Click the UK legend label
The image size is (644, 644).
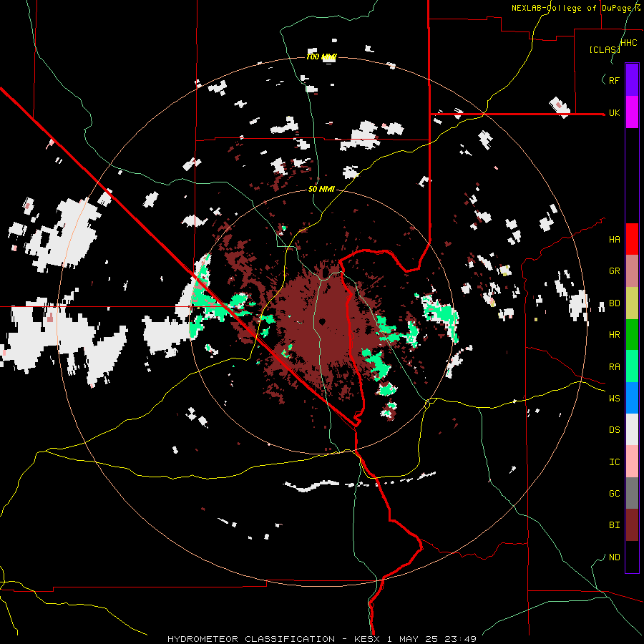[x=614, y=112]
